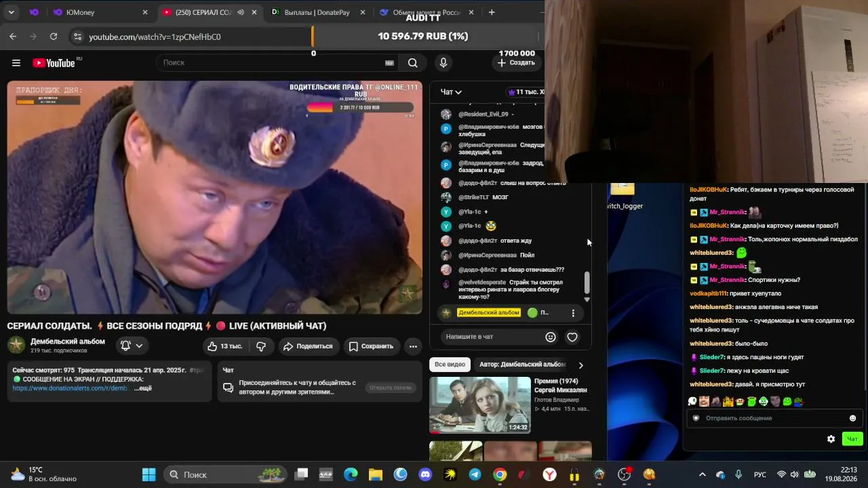
Task: Reload the YouTube page
Action: pos(54,37)
